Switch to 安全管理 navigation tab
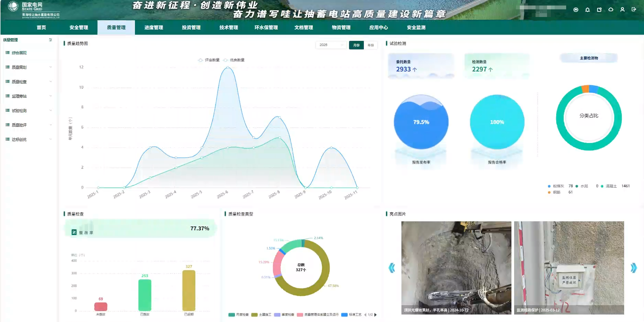This screenshot has height=322, width=644. (x=79, y=27)
